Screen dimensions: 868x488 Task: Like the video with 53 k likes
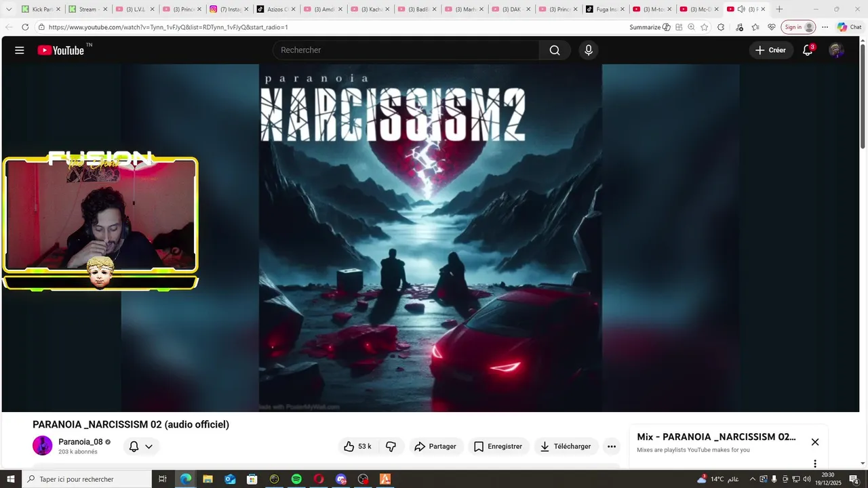(x=357, y=447)
